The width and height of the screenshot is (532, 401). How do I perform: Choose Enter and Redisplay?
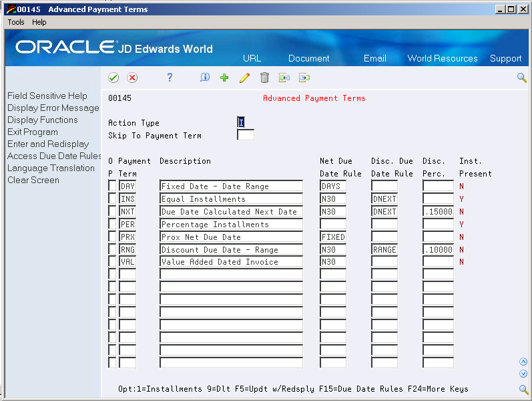coord(48,144)
